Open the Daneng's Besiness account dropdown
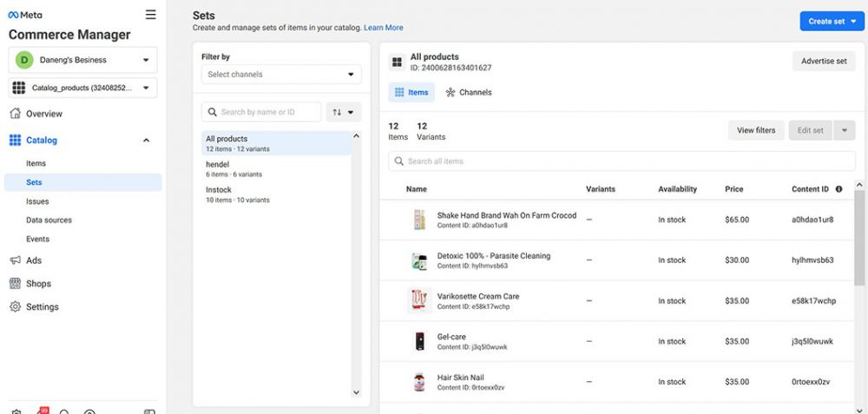The height and width of the screenshot is (414, 868). point(83,60)
